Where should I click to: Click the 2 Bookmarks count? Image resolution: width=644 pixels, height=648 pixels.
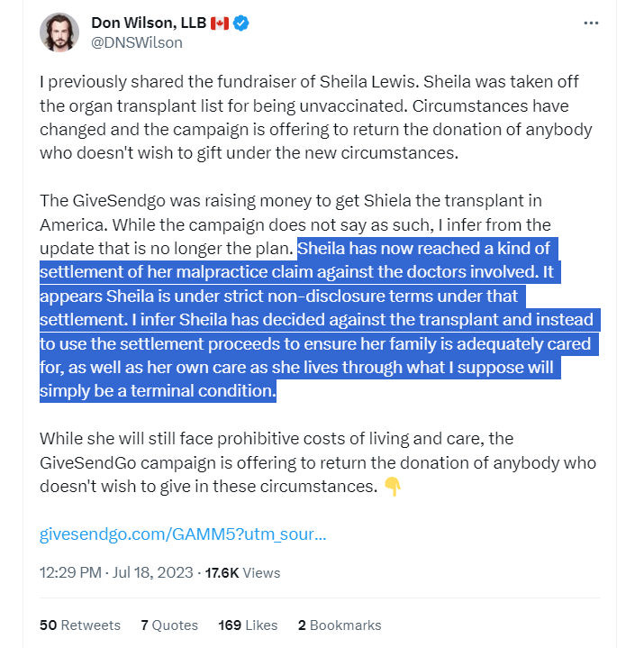pyautogui.click(x=340, y=625)
